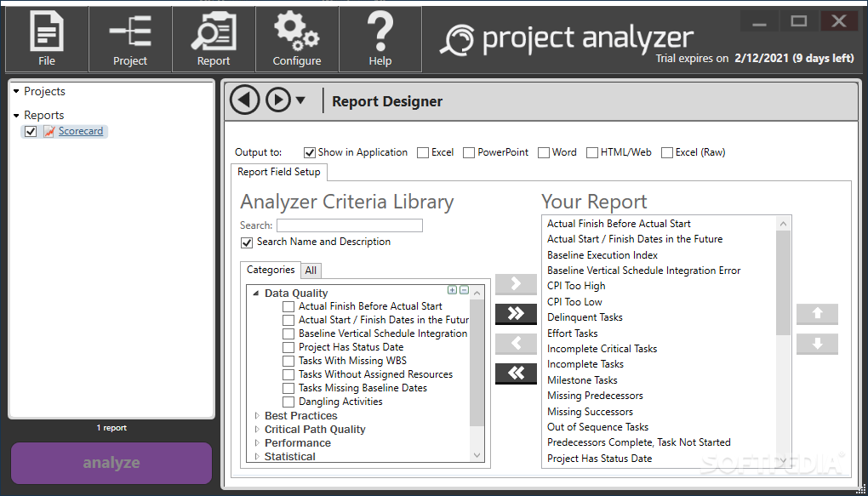Collapse all categories with the minus icon
The height and width of the screenshot is (496, 868).
(x=464, y=290)
